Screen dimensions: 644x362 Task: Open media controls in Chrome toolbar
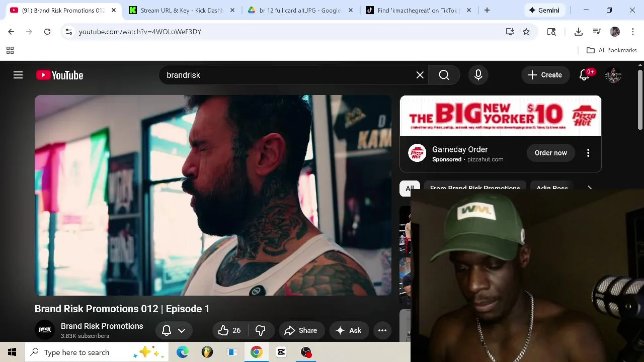click(597, 32)
